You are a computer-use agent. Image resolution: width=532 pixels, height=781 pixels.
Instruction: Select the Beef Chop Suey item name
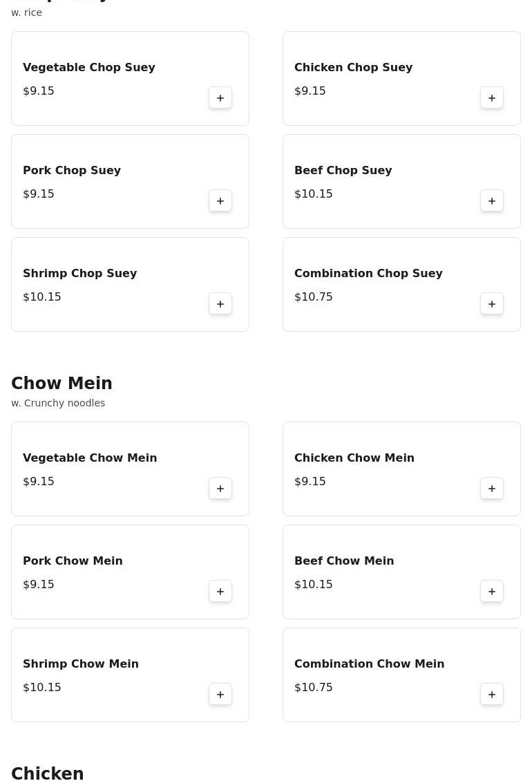[343, 170]
